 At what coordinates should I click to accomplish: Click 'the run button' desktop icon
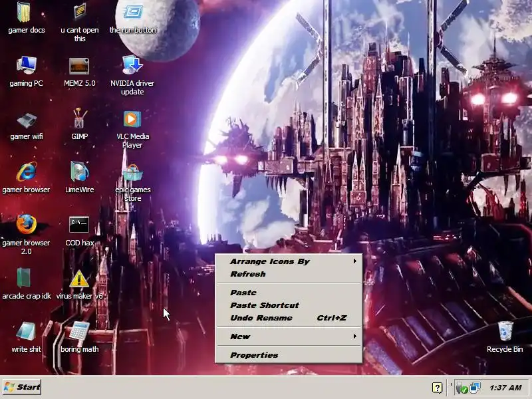click(x=132, y=12)
